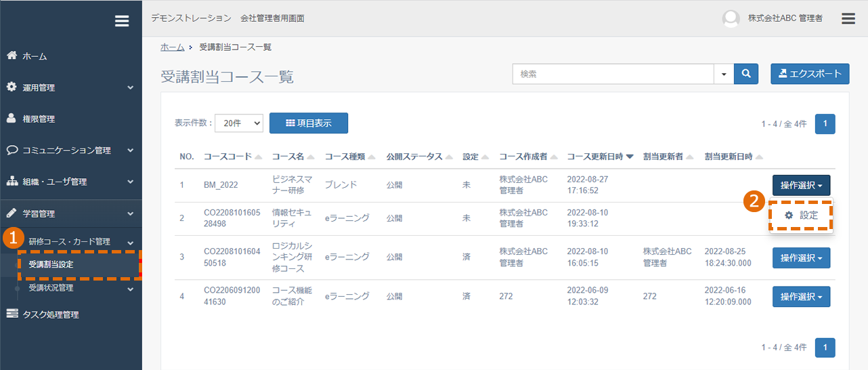
Task: Click the pencil icon beside 学習管理
Action: (12, 213)
